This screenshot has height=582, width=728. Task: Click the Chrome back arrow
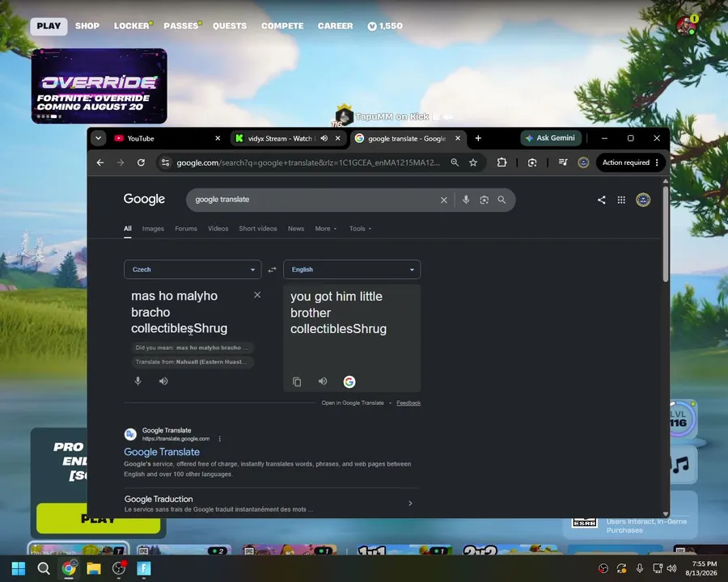(x=99, y=162)
